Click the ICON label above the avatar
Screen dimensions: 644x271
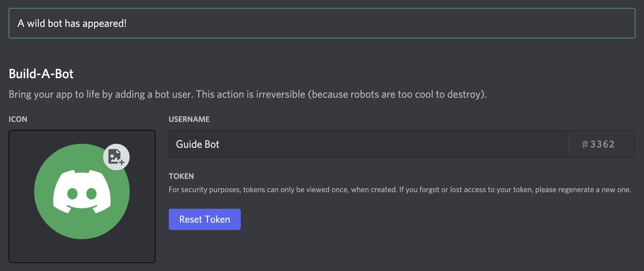(18, 119)
